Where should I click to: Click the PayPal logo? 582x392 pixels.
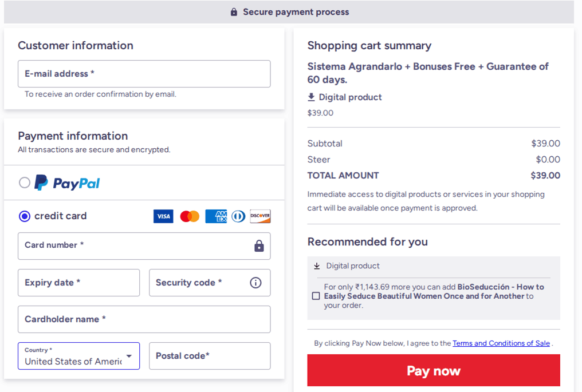[x=67, y=183]
